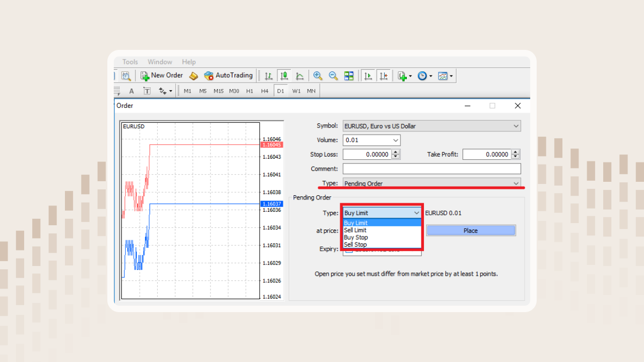
Task: Toggle chart shift from right border
Action: (383, 76)
